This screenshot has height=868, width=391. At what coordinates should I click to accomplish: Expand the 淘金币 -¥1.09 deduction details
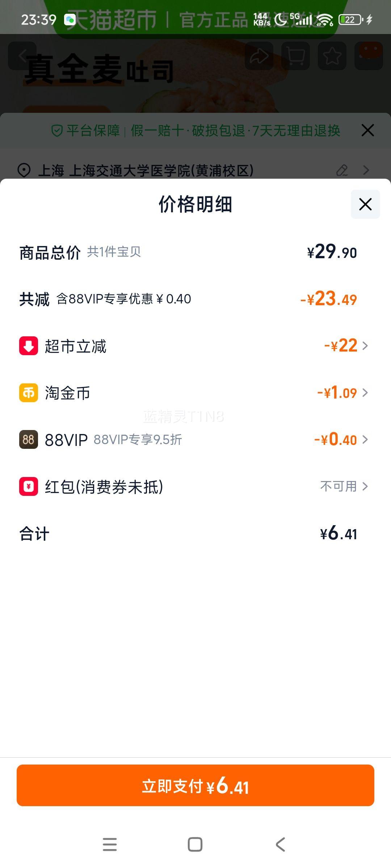[342, 393]
